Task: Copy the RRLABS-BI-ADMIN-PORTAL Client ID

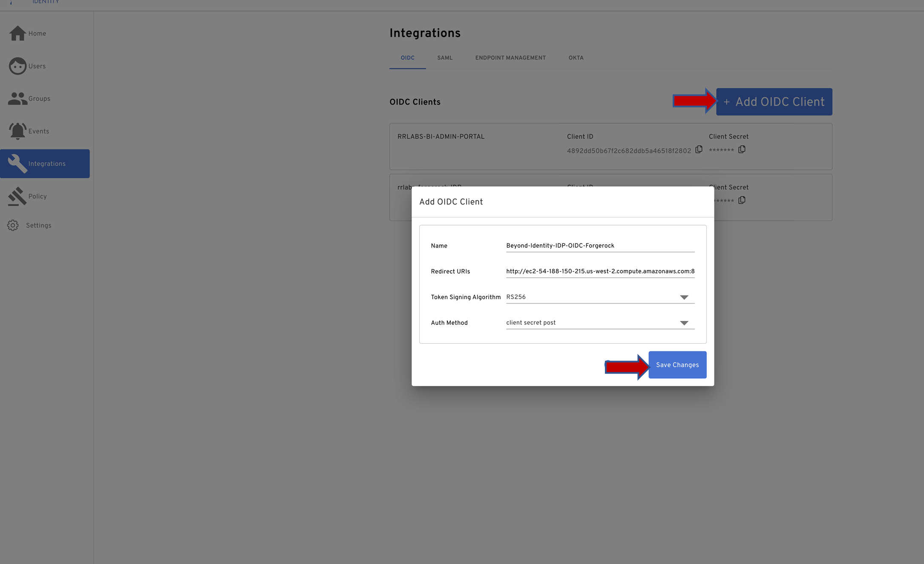Action: point(699,150)
